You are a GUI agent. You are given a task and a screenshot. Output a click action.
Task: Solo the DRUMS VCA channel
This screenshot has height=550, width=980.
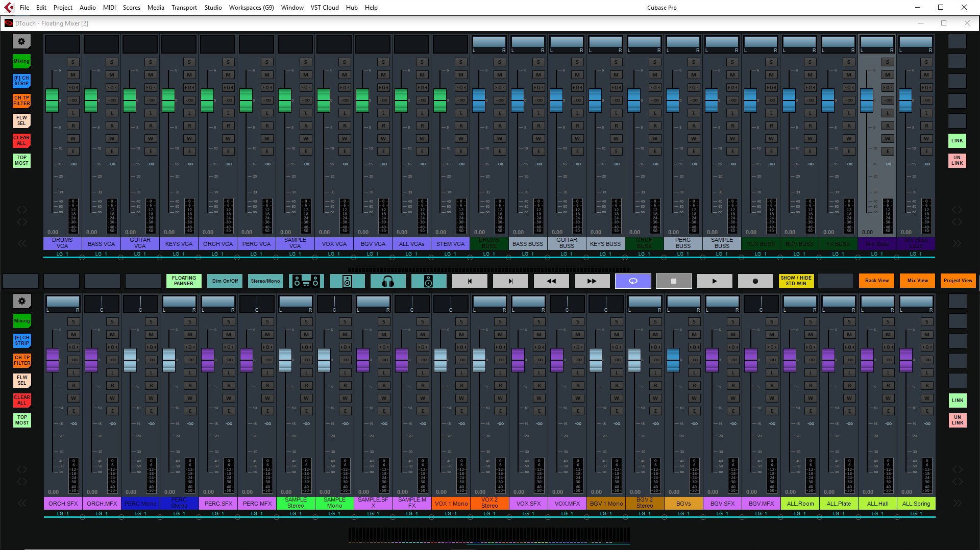pyautogui.click(x=73, y=62)
